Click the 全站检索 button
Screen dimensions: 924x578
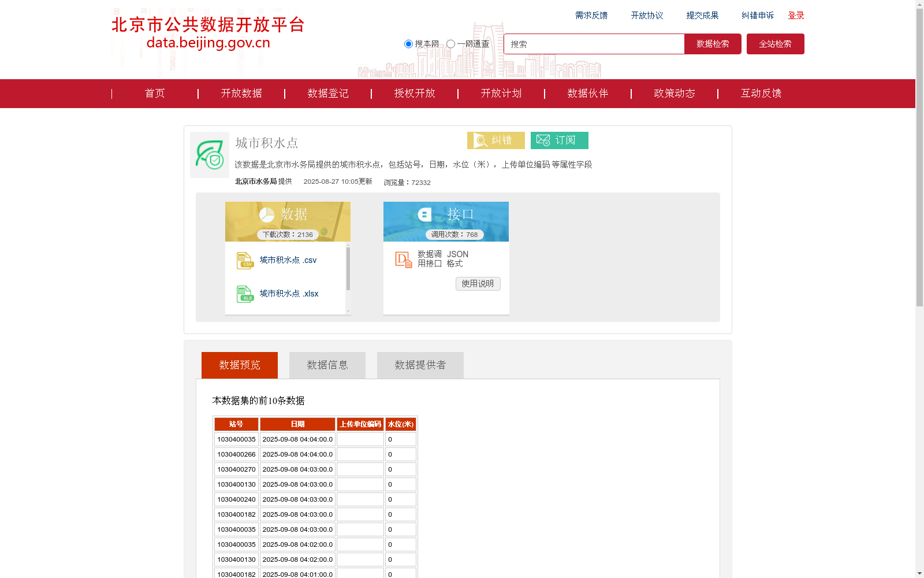[775, 44]
